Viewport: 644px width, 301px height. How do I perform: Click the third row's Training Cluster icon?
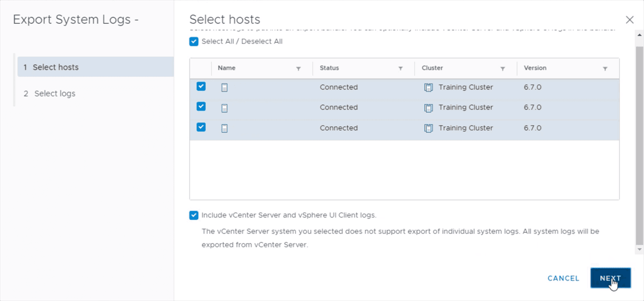coord(429,128)
